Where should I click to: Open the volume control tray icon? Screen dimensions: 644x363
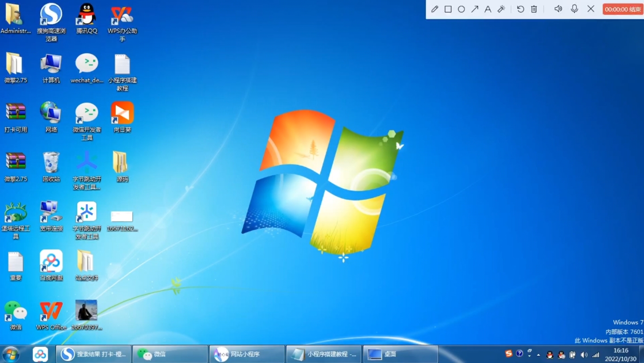[584, 355]
